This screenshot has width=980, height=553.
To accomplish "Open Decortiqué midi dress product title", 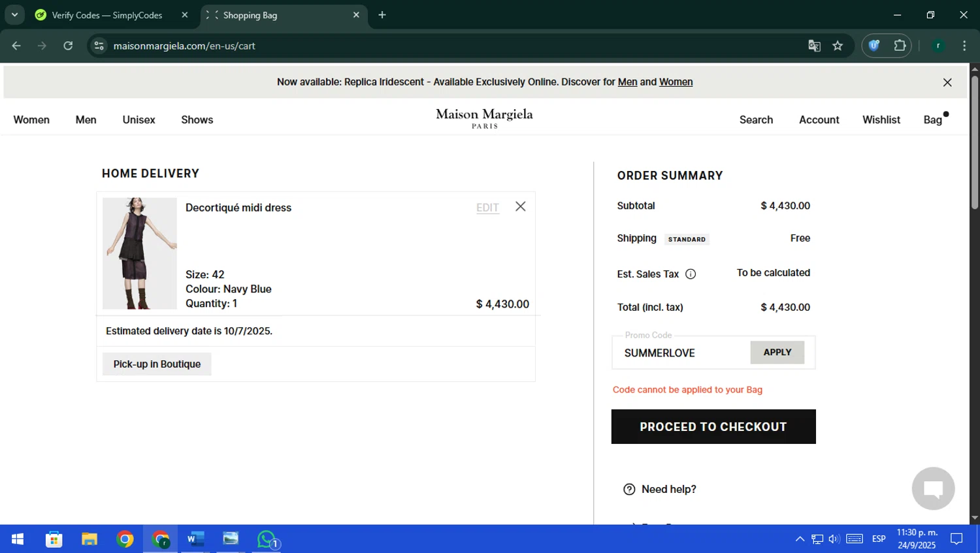I will (x=238, y=208).
